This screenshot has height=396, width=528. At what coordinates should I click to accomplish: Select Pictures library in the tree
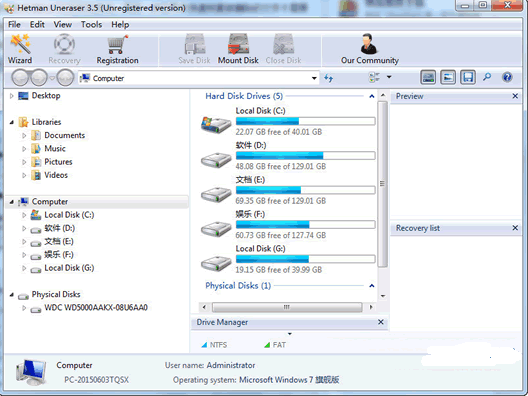pyautogui.click(x=58, y=162)
